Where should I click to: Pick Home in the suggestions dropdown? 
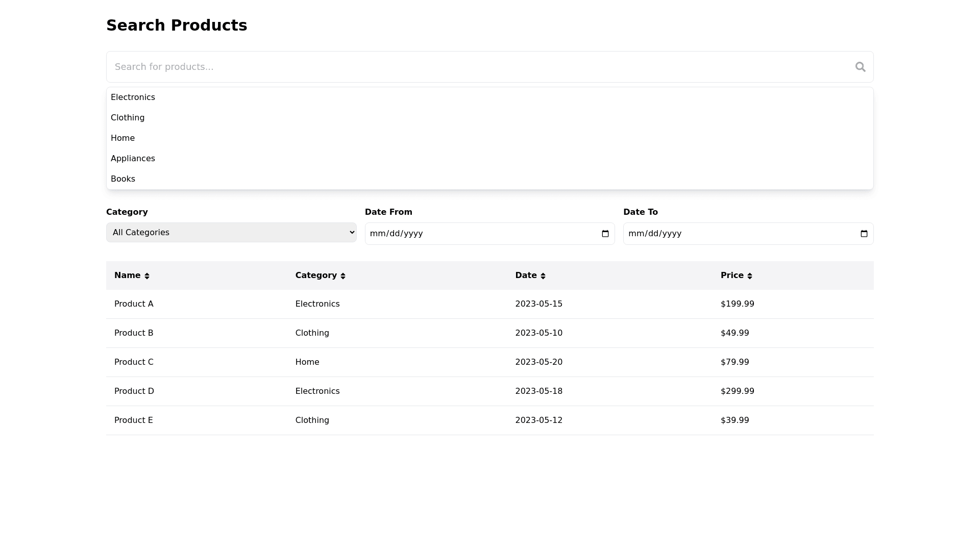123,138
